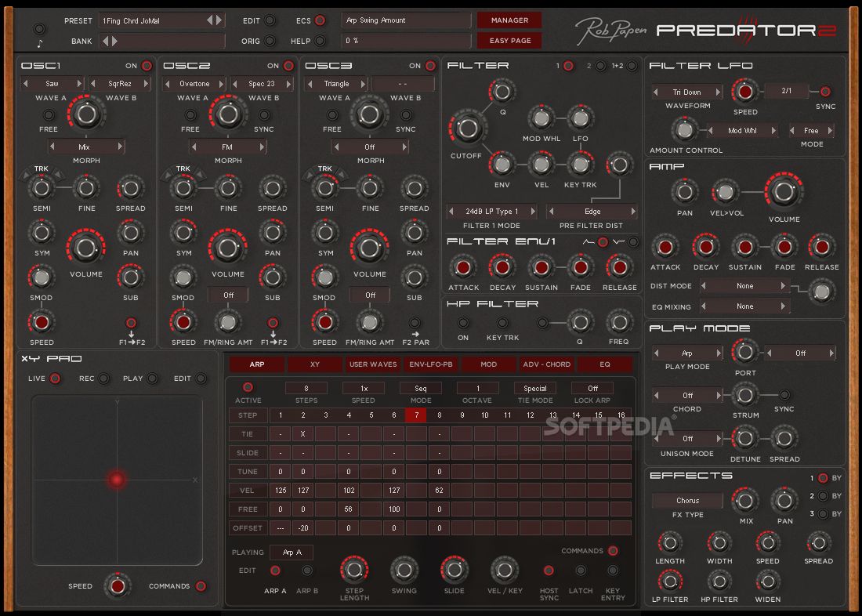Toggle XY Pad LIVE mode

pos(55,379)
